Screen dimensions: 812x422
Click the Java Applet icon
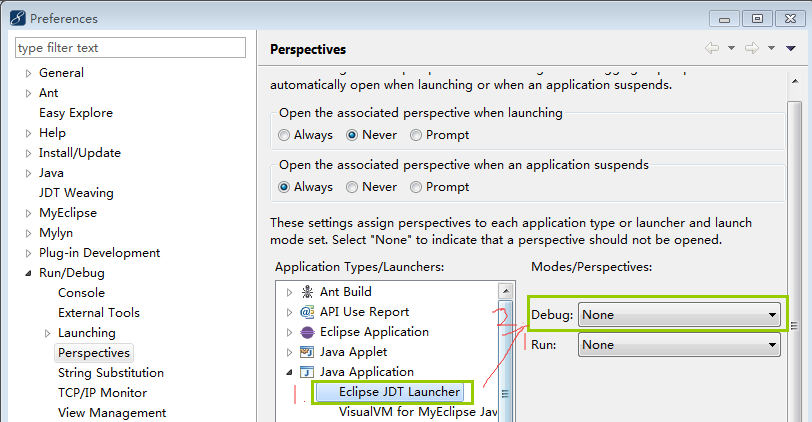[x=307, y=352]
